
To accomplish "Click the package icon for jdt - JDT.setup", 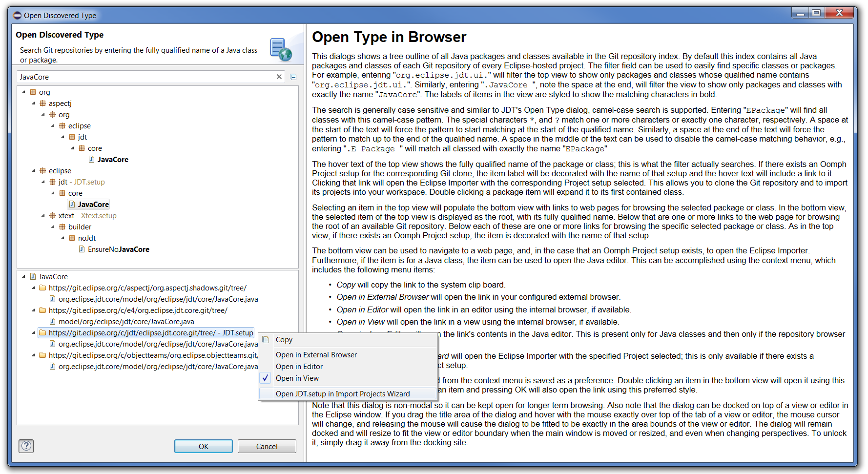I will coord(53,182).
